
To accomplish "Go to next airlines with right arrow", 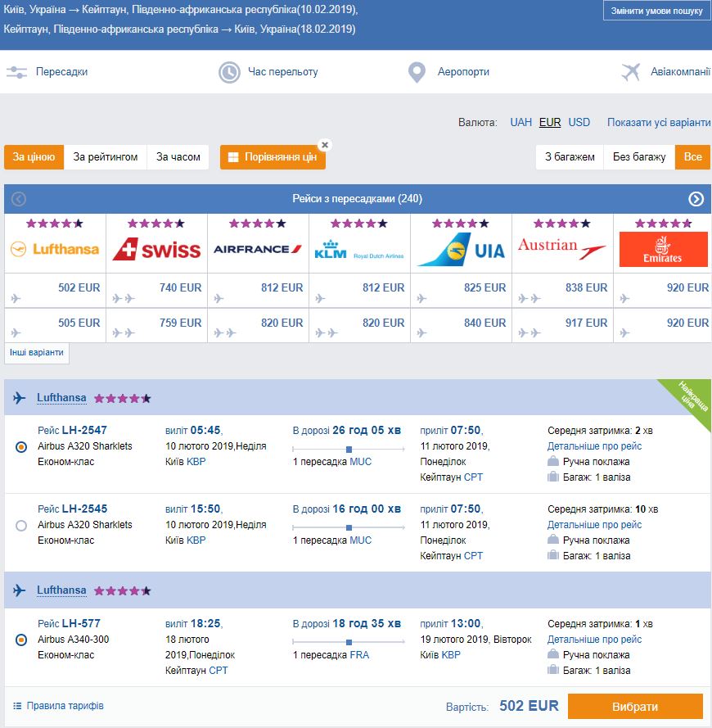I will pyautogui.click(x=696, y=199).
